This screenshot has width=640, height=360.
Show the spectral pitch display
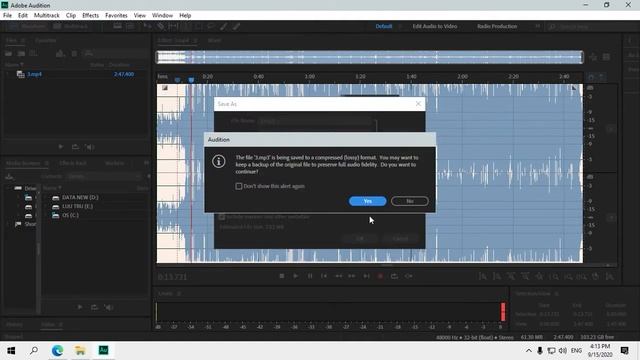pyautogui.click(x=130, y=26)
